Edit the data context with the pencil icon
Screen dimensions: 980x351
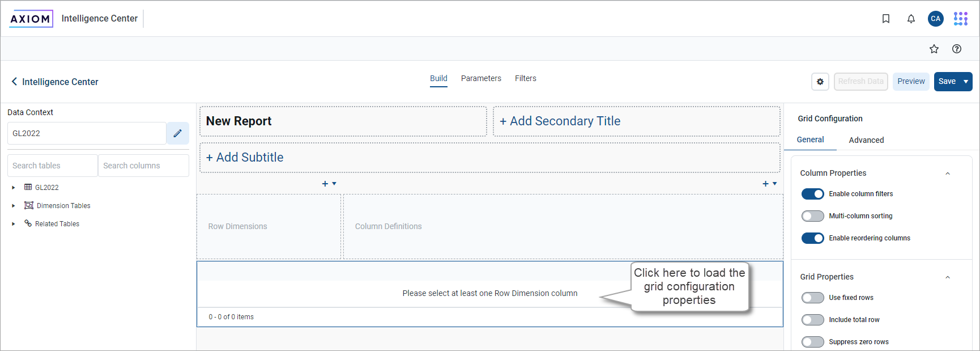(177, 133)
